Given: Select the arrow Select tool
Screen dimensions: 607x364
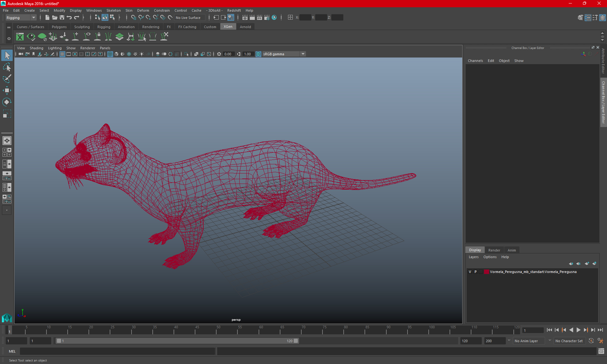Looking at the screenshot, I should point(7,55).
